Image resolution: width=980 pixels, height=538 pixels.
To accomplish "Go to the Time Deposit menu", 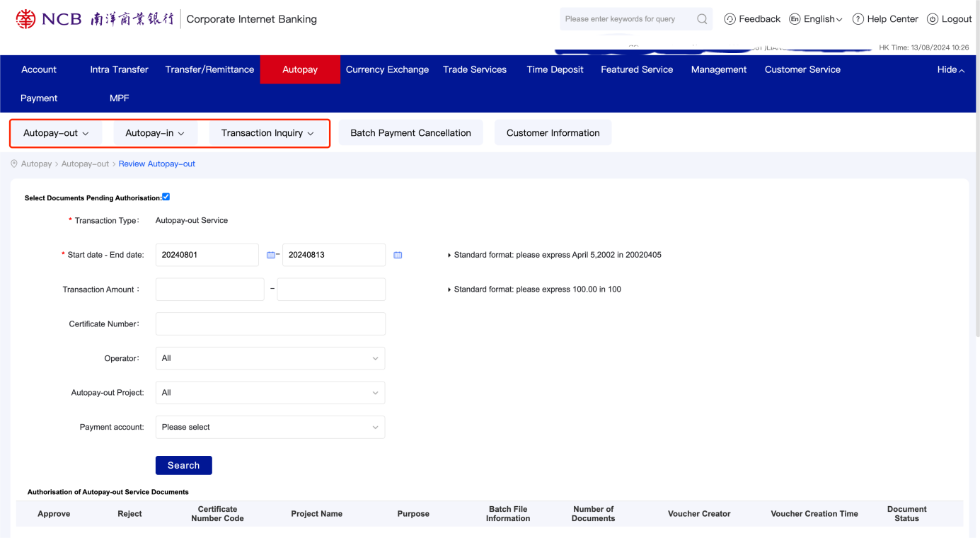I will click(x=555, y=69).
